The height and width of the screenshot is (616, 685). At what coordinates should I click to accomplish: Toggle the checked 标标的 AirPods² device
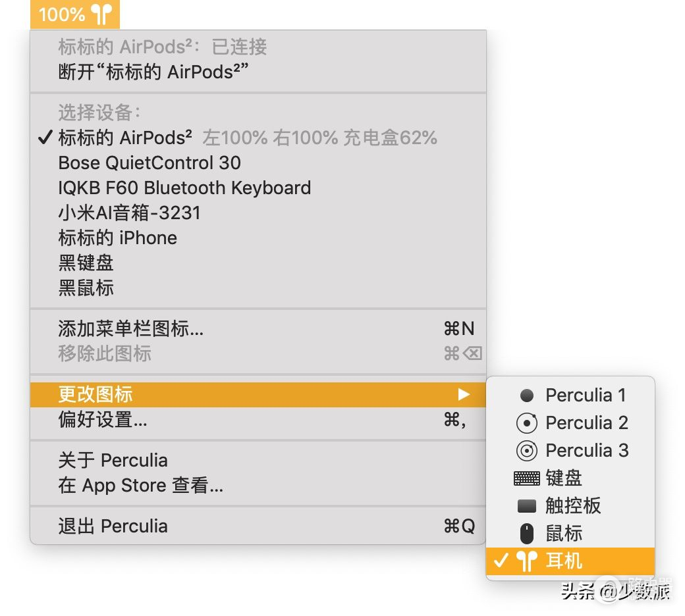(125, 138)
